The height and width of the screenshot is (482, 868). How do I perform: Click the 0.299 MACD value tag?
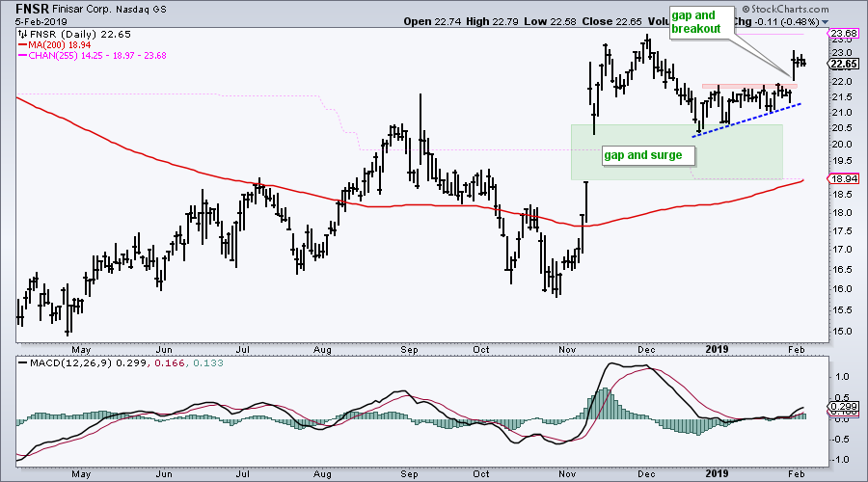click(x=845, y=406)
